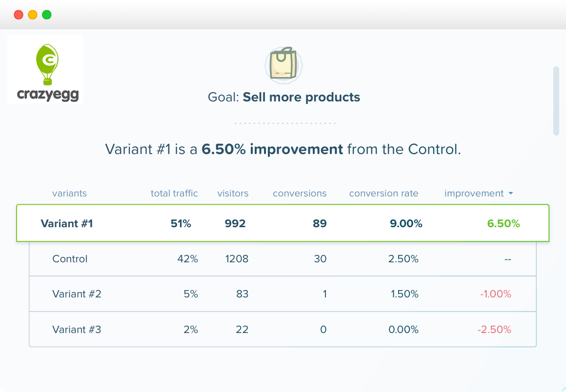Sort by the improvement column header

point(473,194)
